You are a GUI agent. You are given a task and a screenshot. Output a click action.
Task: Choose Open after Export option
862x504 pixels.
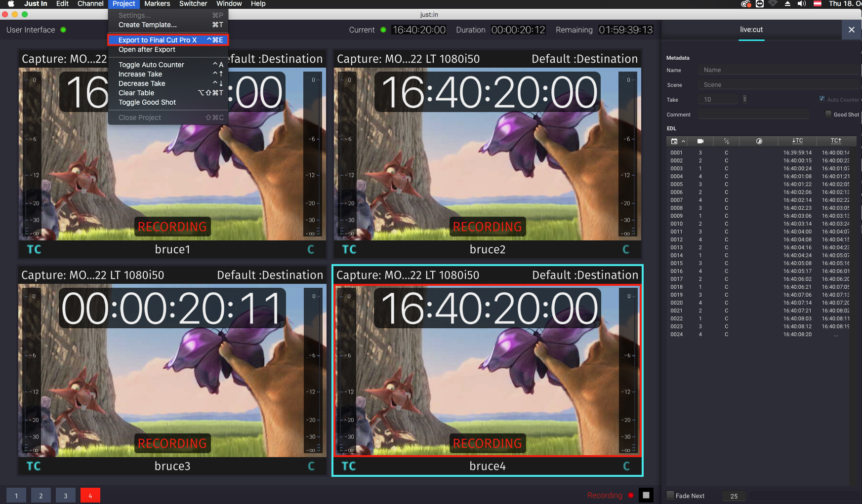[x=168, y=49]
